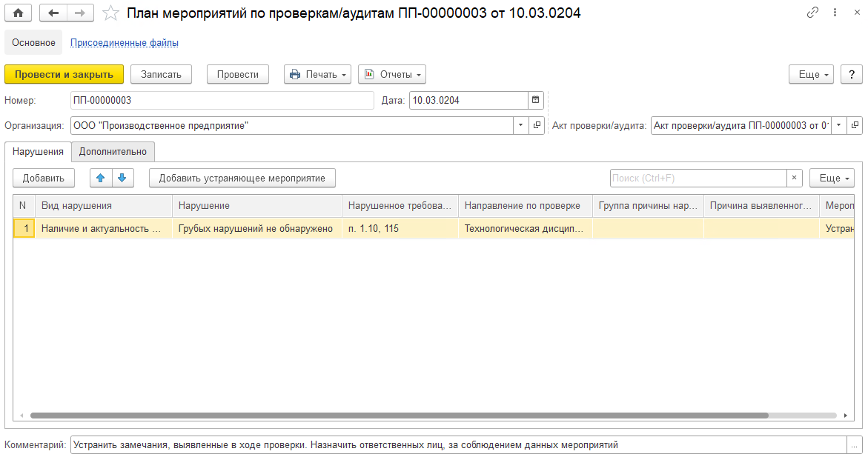
Task: Click the horizontal scrollbar of the table
Action: (x=400, y=416)
